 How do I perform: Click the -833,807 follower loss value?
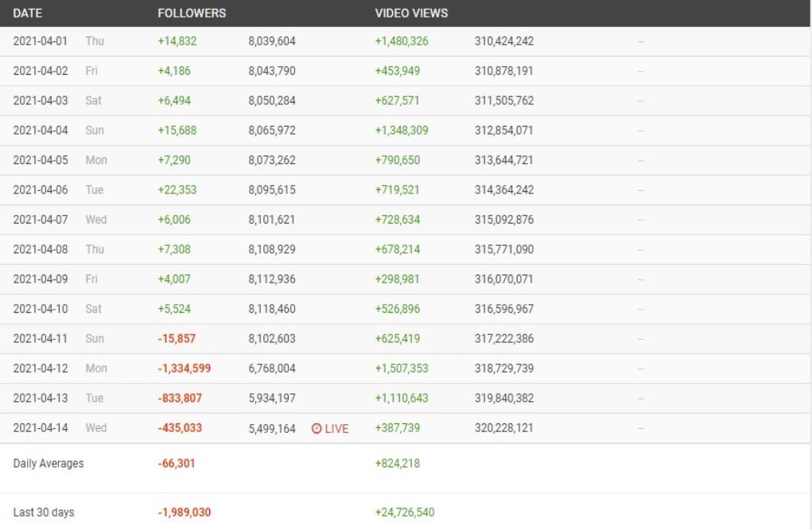point(180,398)
